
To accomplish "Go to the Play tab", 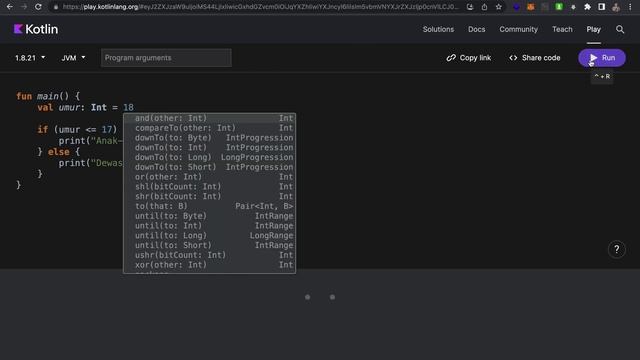I will (x=593, y=29).
